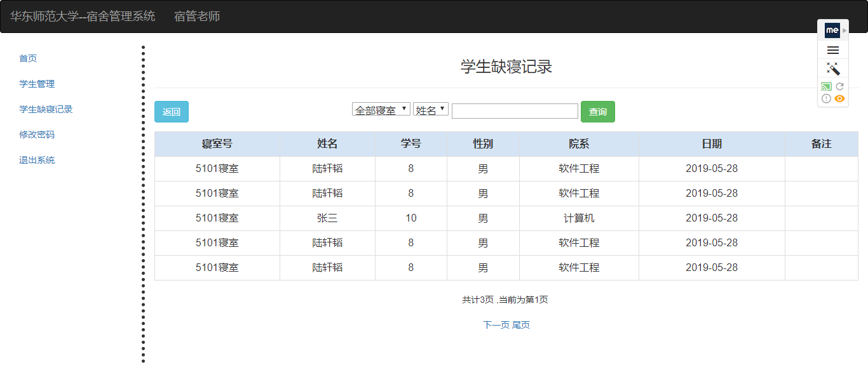The width and height of the screenshot is (868, 370).
Task: Go to next page via 下一页
Action: (x=496, y=325)
